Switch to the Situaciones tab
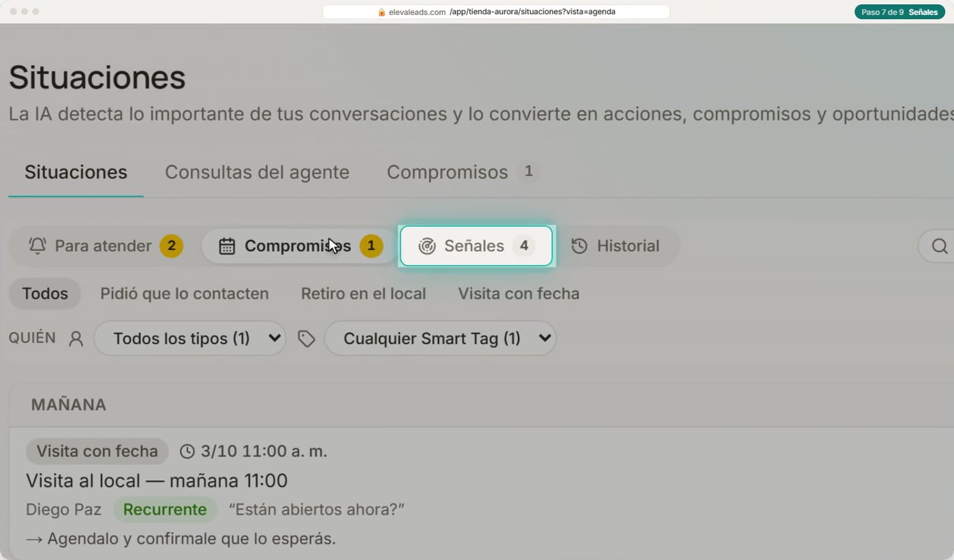This screenshot has height=560, width=954. click(x=76, y=172)
